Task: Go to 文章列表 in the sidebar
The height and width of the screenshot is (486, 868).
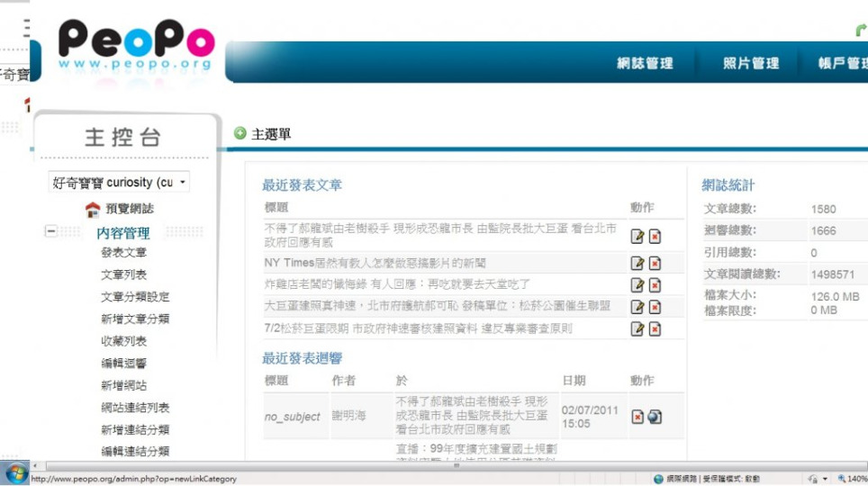Action: 124,274
